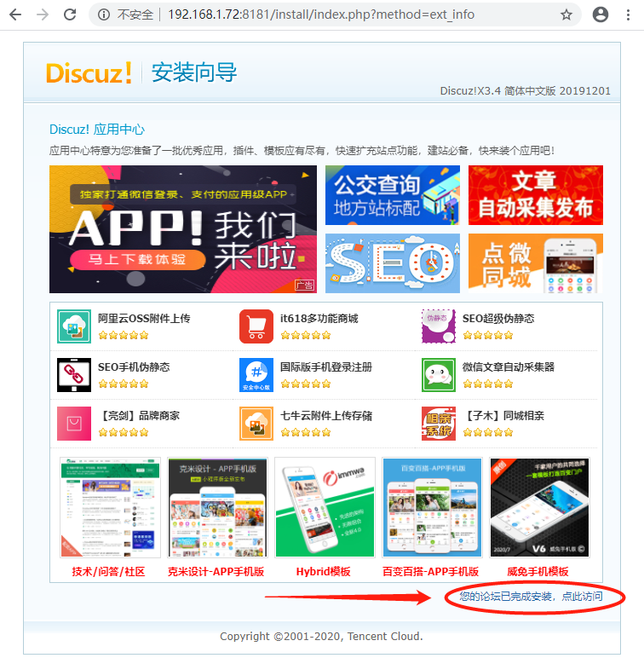Click the 【亮剑】品牌商家 pink bag icon
This screenshot has height=658, width=644.
tap(74, 424)
